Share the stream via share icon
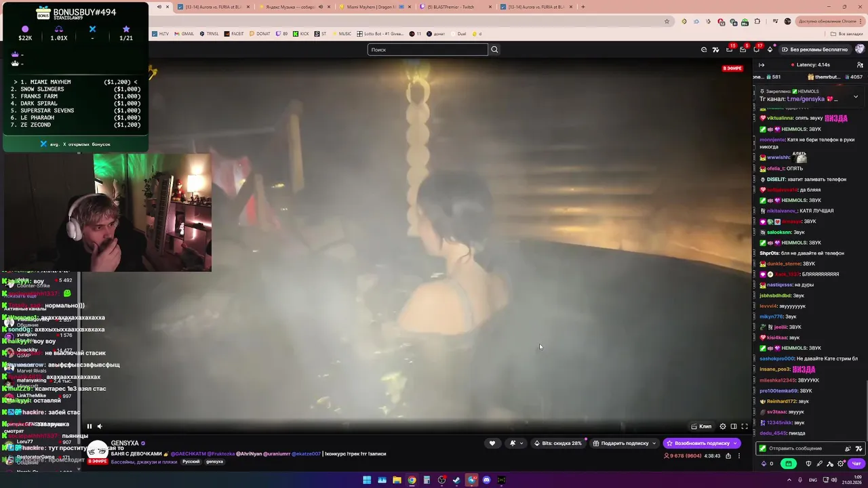The height and width of the screenshot is (488, 868). click(728, 456)
